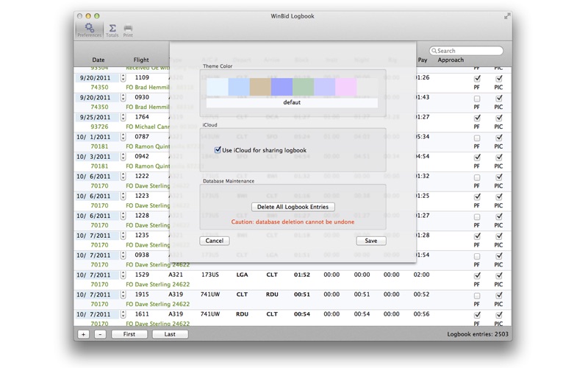The height and width of the screenshot is (368, 588).
Task: Click the Date column header
Action: (98, 60)
